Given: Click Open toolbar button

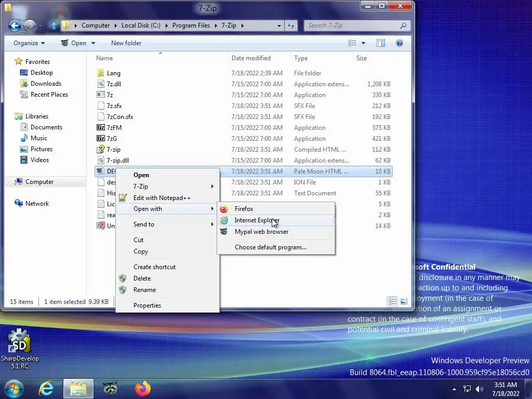Looking at the screenshot, I should pyautogui.click(x=74, y=43).
